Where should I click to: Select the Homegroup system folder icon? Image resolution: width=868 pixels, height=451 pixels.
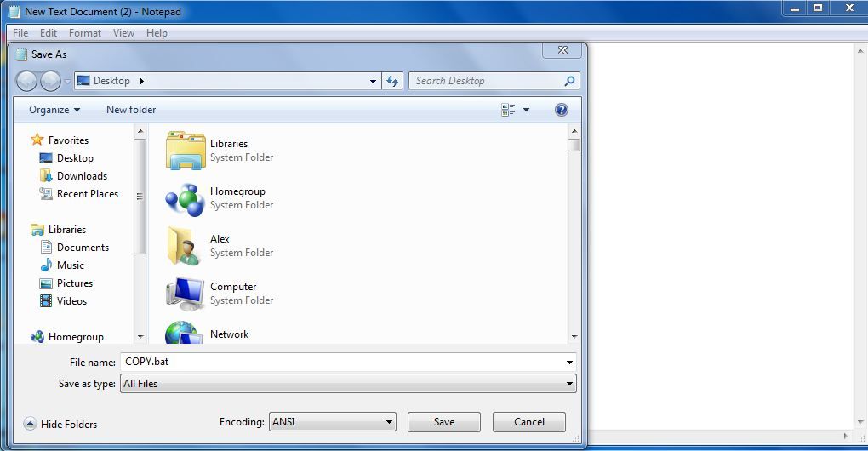point(186,199)
